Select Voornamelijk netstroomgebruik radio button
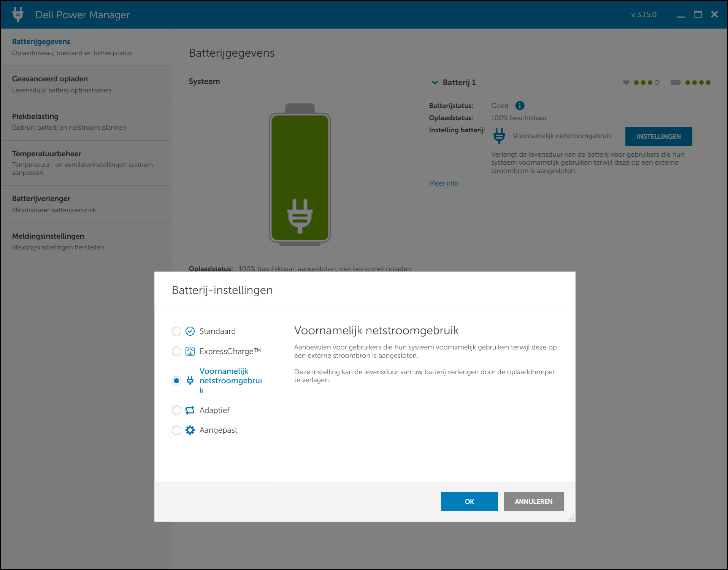728x570 pixels. pos(176,381)
